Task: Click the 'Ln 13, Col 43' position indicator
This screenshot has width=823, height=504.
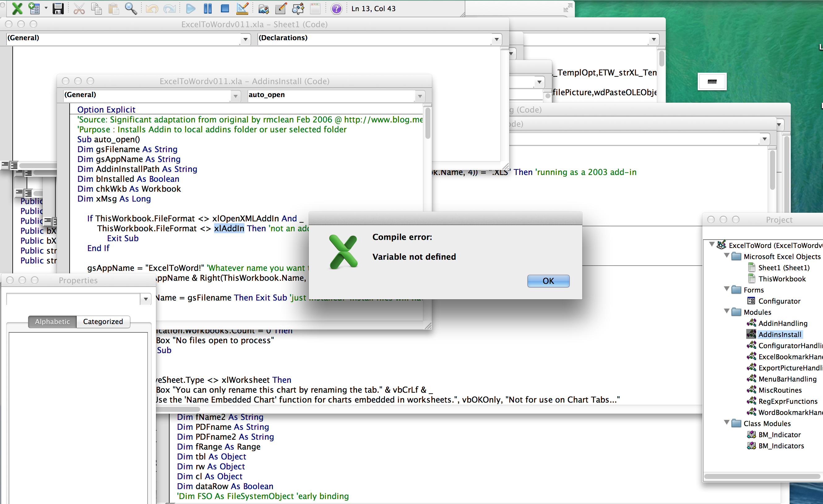Action: pos(373,9)
